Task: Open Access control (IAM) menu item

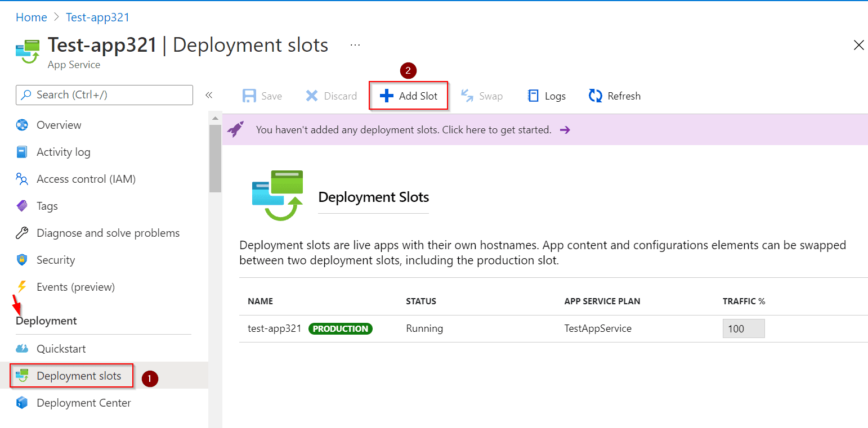Action: coord(86,179)
